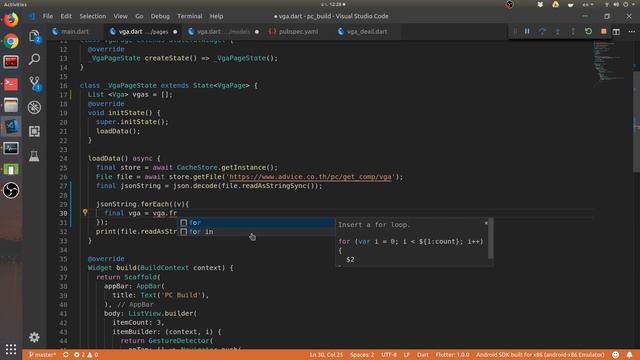Launch Firefox from the Ubuntu dock
The width and height of the screenshot is (640, 360).
11,20
